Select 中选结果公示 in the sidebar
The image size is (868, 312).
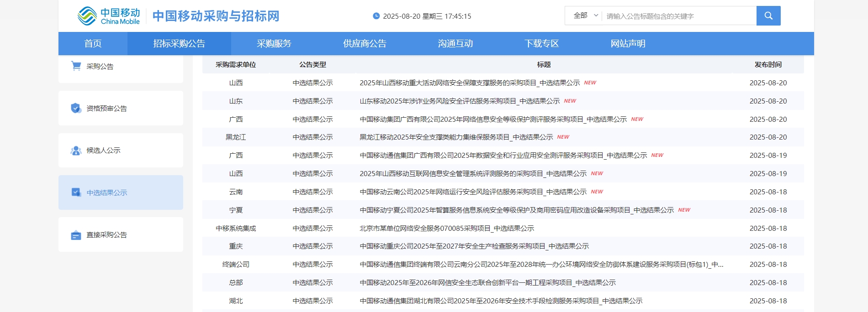click(121, 192)
